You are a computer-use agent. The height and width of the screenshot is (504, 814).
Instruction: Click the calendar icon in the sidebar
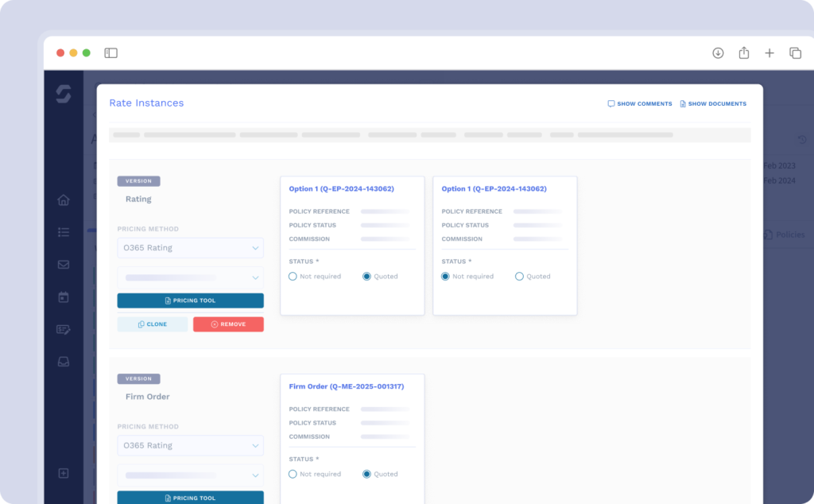point(64,297)
